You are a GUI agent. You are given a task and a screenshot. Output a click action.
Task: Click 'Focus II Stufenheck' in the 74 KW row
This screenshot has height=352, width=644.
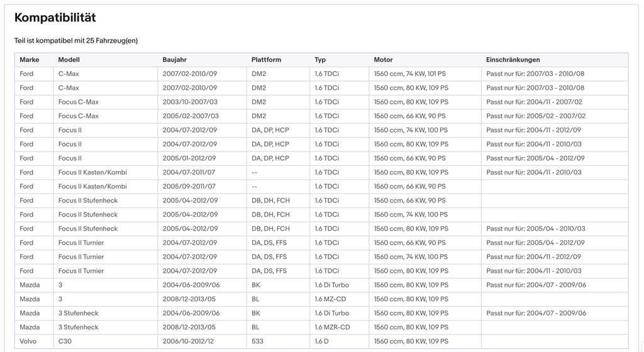[88, 214]
